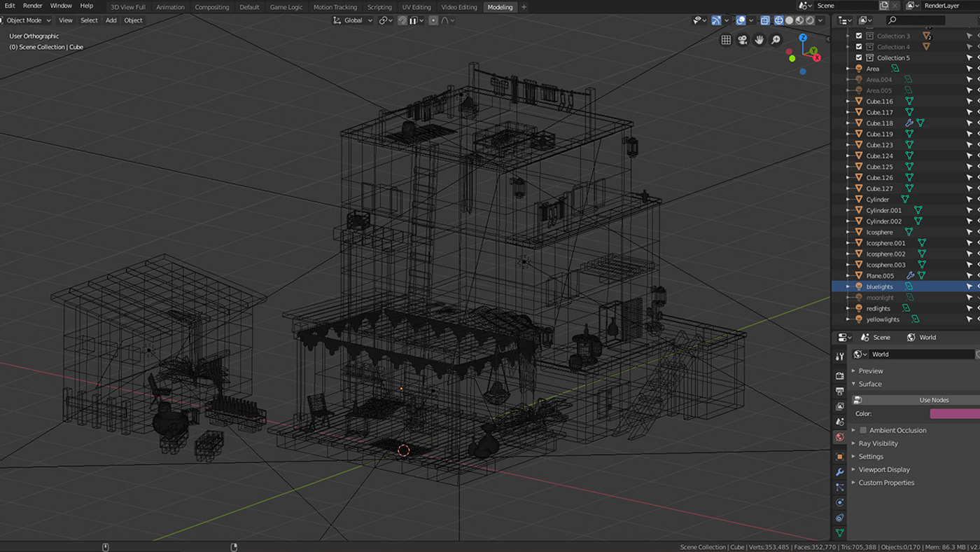Uncheck the Collection 5 checkbox

pos(859,57)
